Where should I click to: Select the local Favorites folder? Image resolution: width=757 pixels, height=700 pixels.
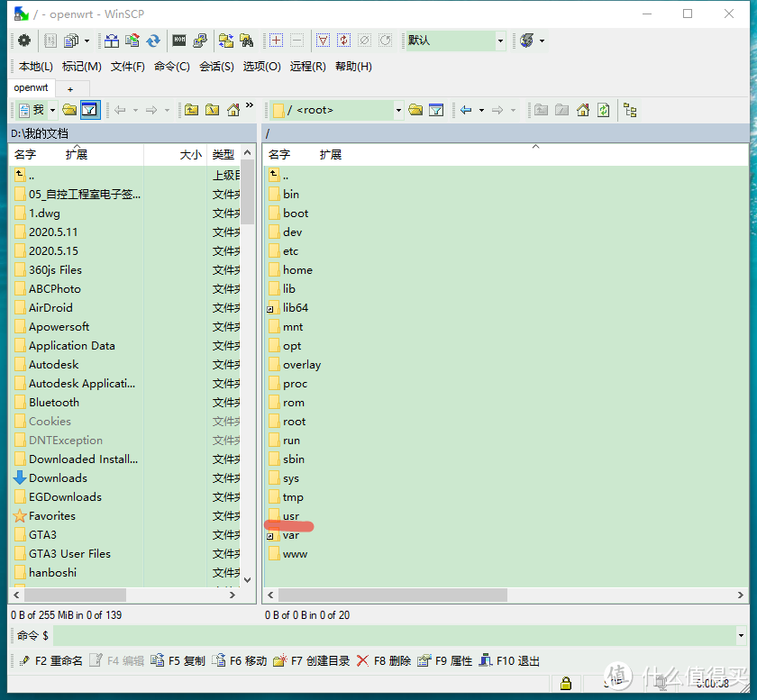pos(52,515)
